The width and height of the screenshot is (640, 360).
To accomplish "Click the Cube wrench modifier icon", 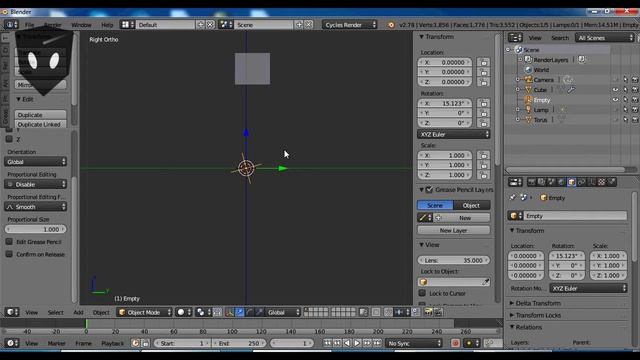I will pyautogui.click(x=571, y=90).
